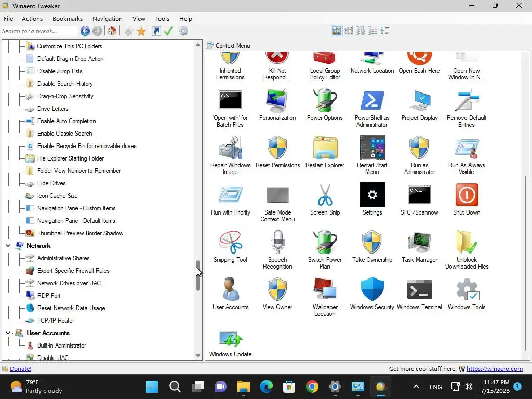Select RDP Port tree item
532x399 pixels.
[x=48, y=296]
